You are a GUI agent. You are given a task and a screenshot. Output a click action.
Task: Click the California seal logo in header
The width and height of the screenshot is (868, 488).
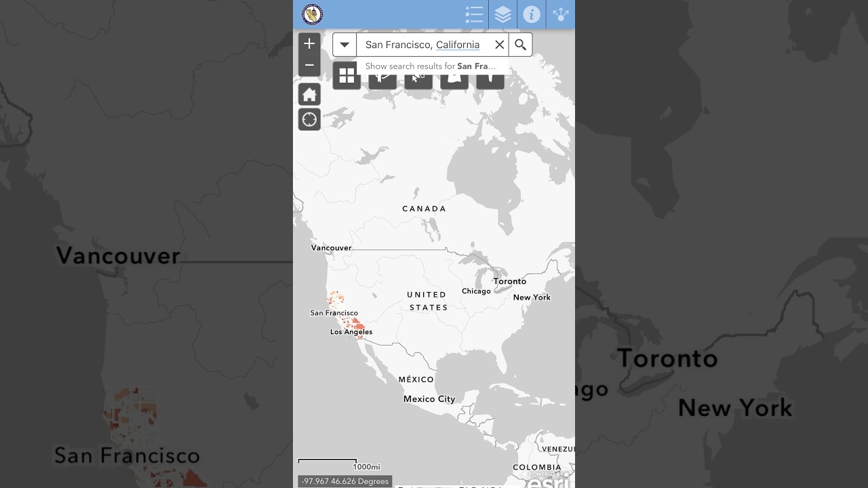313,14
